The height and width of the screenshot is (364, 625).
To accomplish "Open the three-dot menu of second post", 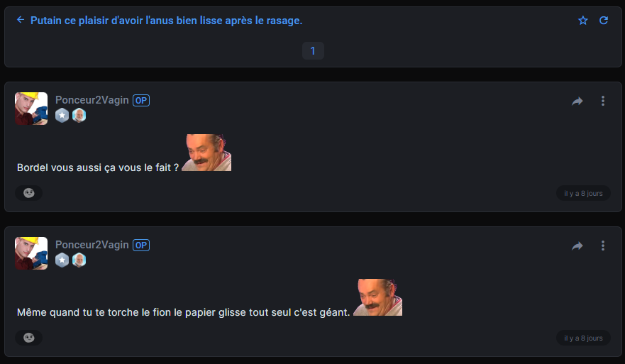I will (603, 246).
